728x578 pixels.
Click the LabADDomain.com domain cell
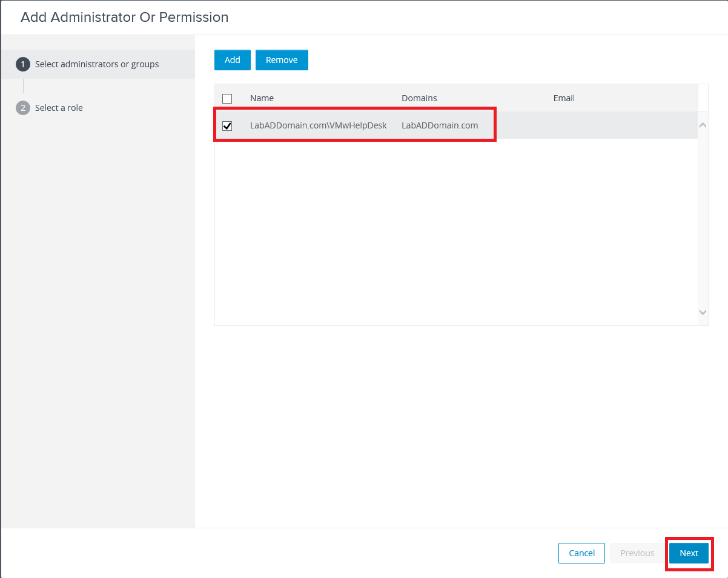point(440,126)
